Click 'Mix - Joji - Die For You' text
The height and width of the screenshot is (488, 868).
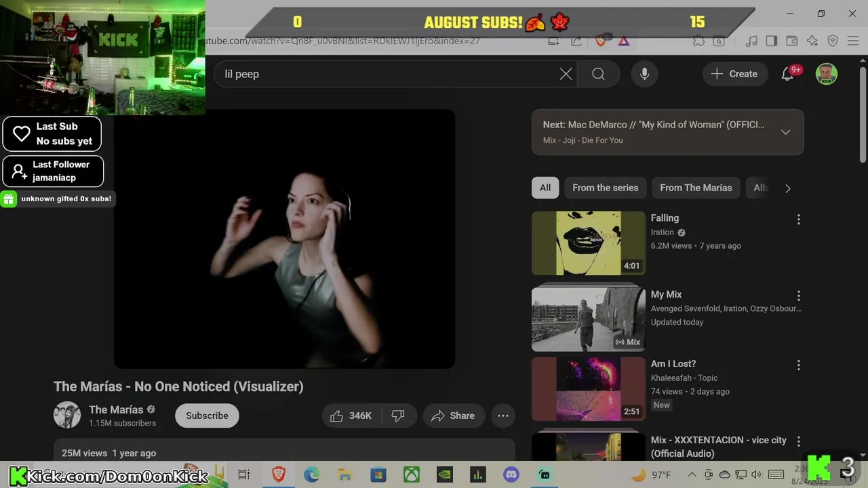click(583, 140)
